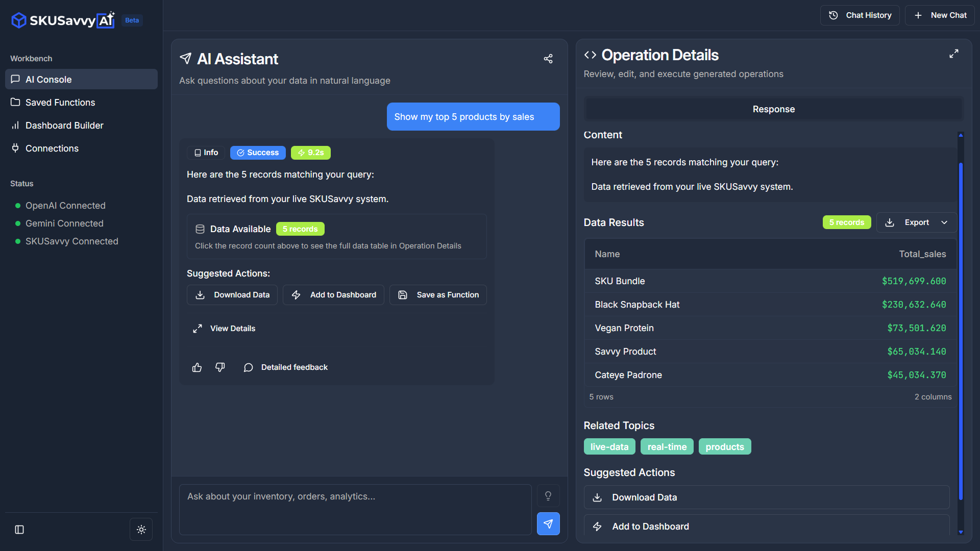980x551 pixels.
Task: Expand the View Details section
Action: [224, 328]
